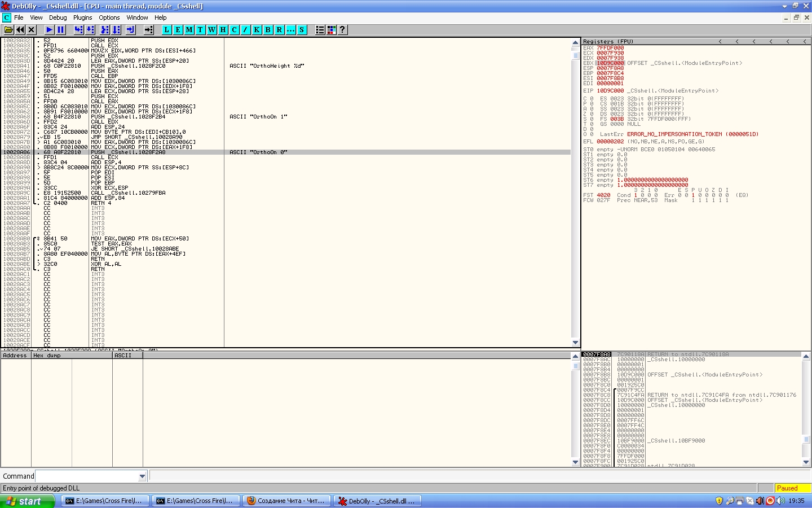812x508 pixels.
Task: Select stack entry 0007F8A8 RETURN to ntdll
Action: (692, 354)
